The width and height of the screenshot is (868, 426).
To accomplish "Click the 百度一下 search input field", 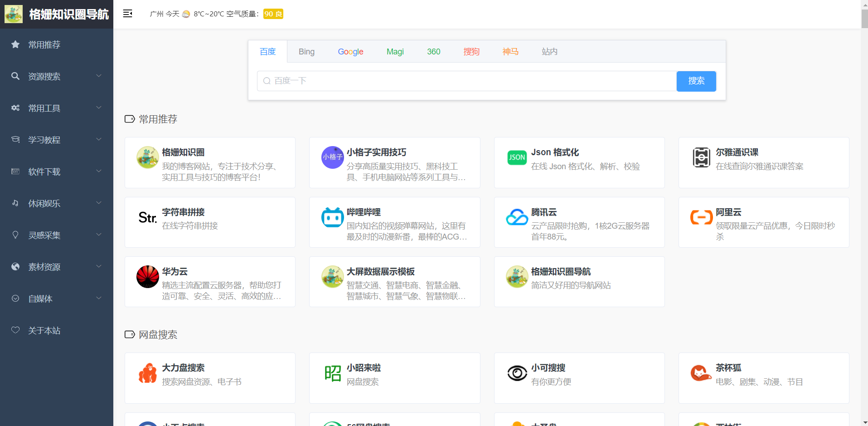I will [467, 81].
